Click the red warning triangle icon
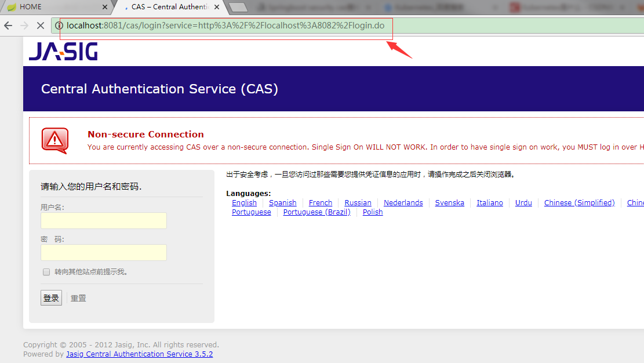This screenshot has height=363, width=644. pos(55,140)
